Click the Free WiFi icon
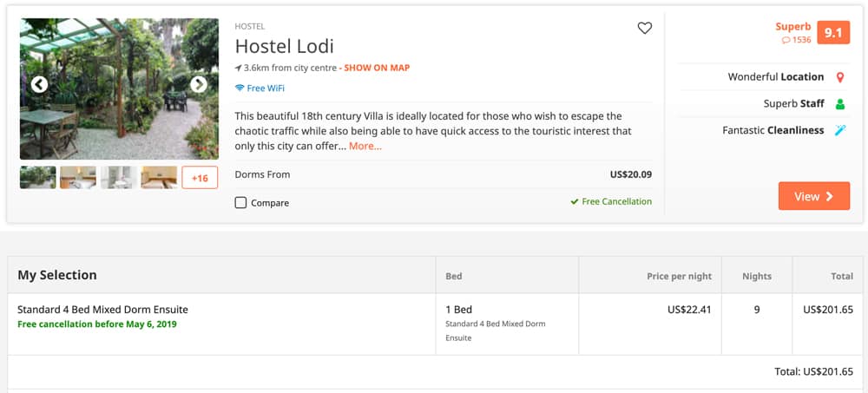 pos(240,88)
